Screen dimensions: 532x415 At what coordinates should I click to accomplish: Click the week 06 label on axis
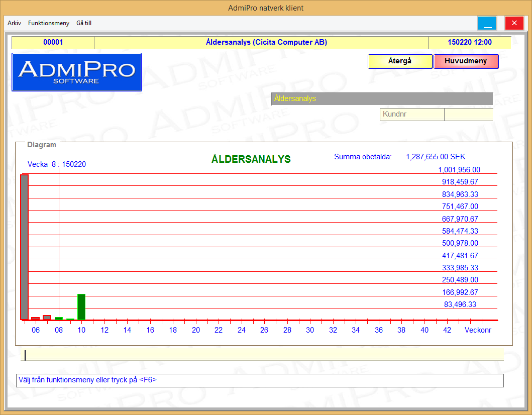36,330
